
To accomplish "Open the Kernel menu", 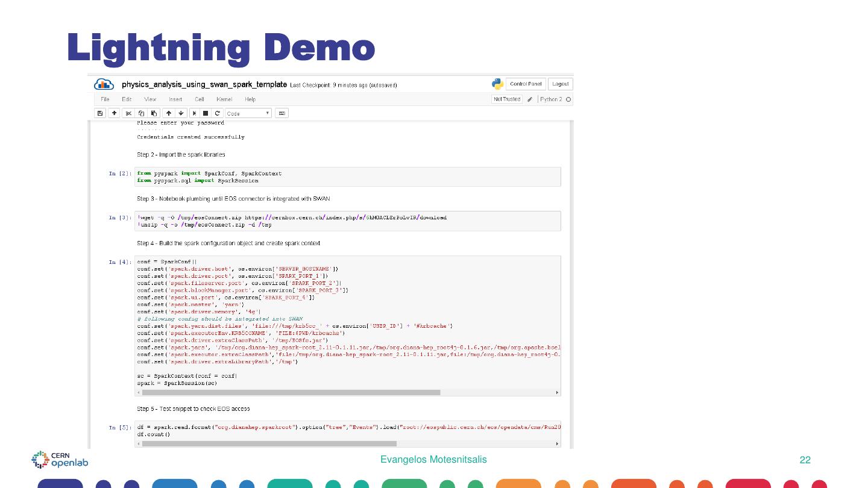I will pos(224,99).
